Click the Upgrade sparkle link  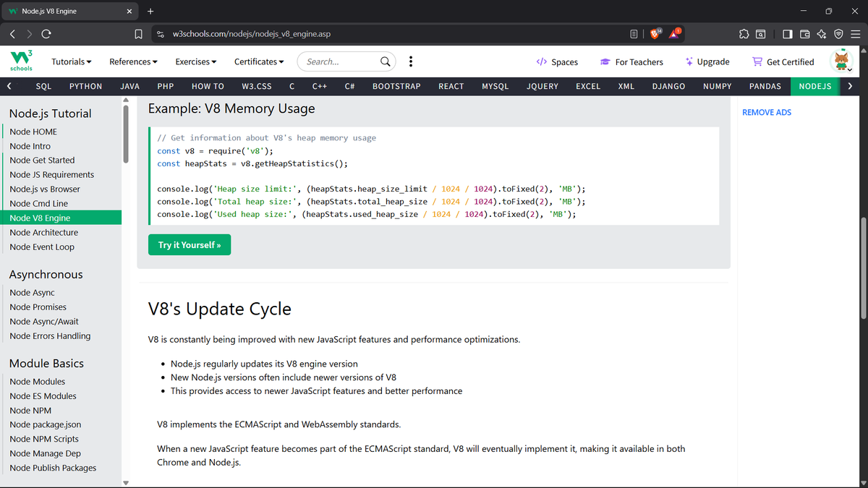point(707,62)
